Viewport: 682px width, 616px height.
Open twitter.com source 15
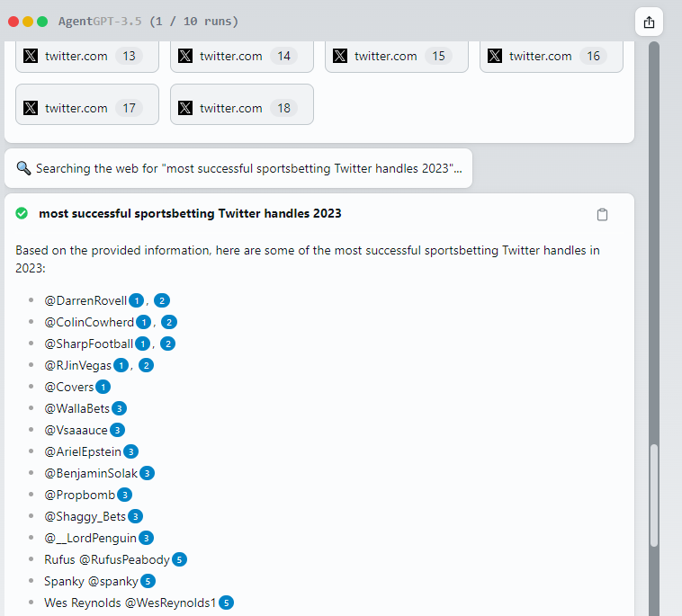[397, 56]
